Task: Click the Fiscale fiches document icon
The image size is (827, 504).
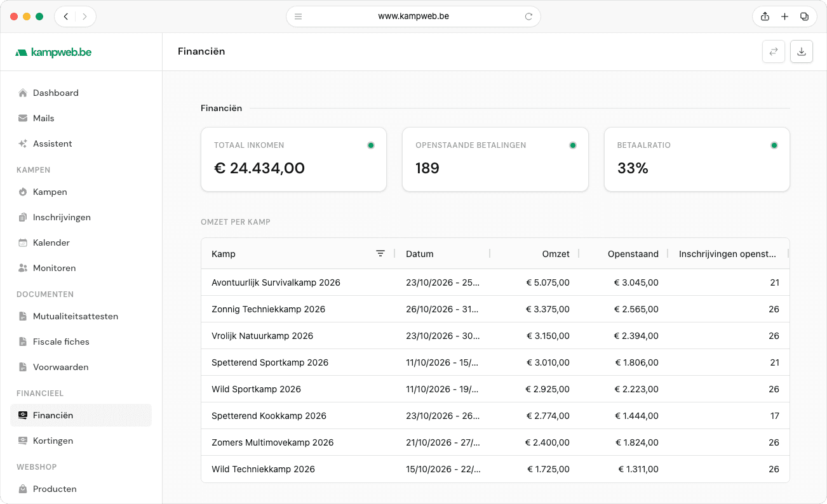Action: [23, 342]
